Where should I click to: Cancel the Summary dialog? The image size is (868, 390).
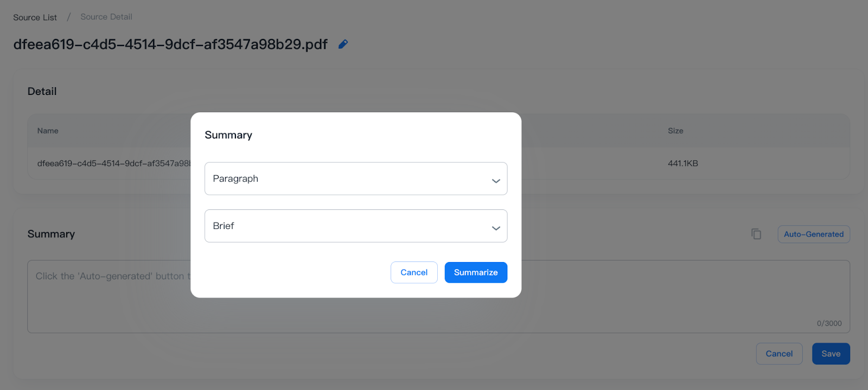click(x=414, y=272)
